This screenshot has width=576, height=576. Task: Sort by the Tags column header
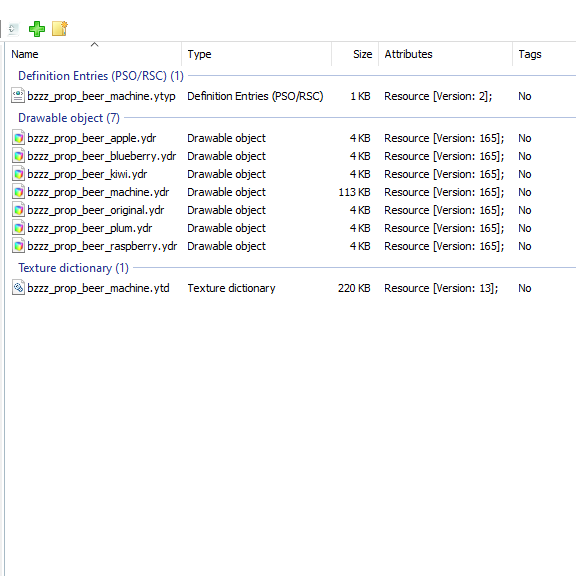[544, 54]
